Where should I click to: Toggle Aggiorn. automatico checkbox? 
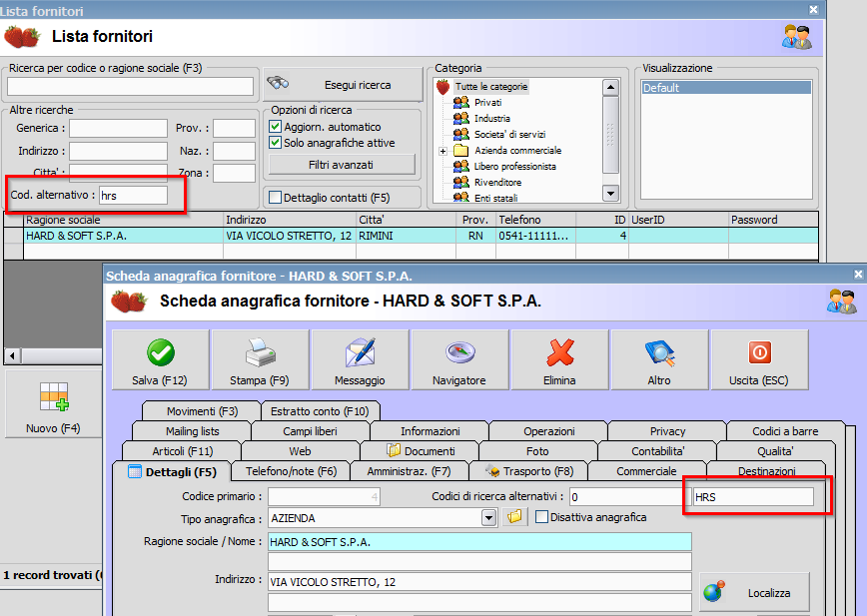pyautogui.click(x=276, y=127)
